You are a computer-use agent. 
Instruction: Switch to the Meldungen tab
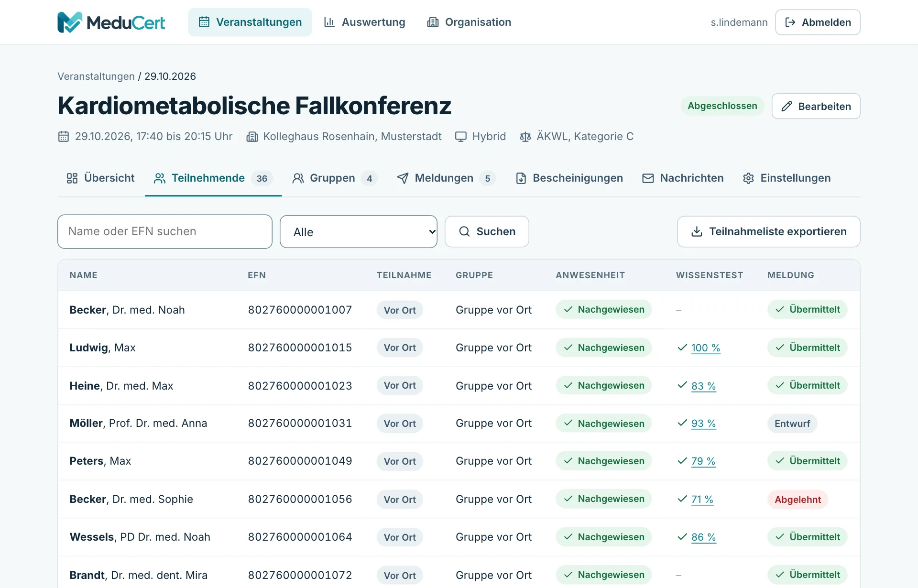click(x=446, y=178)
